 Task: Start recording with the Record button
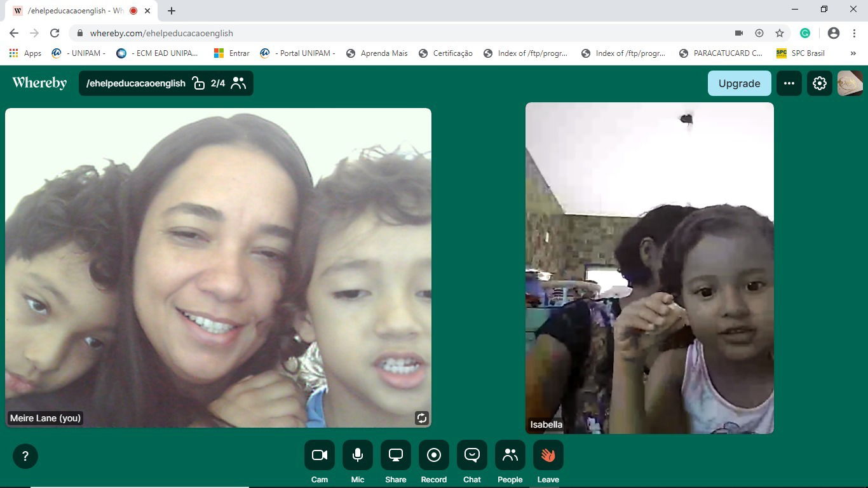[434, 455]
